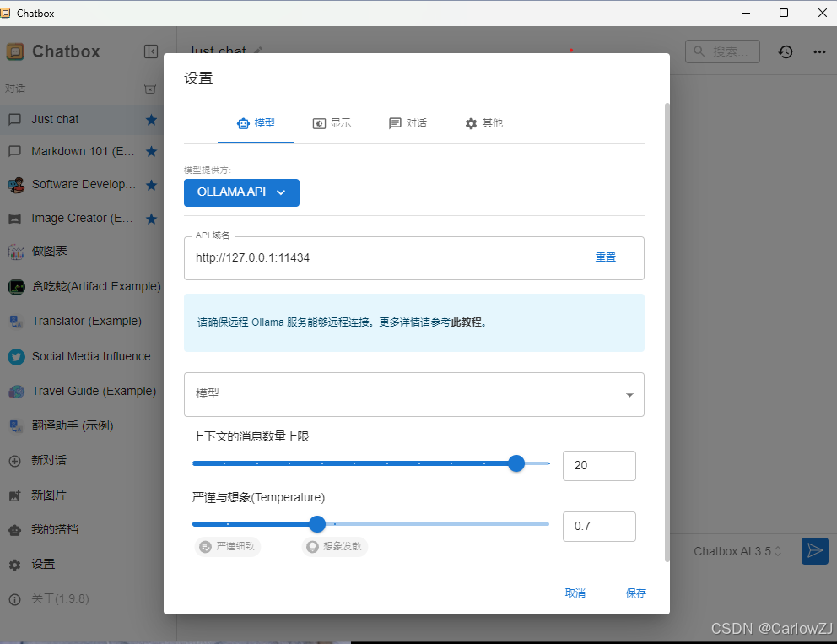This screenshot has width=837, height=644.
Task: Select the Travel Guide (Example) text
Action: tap(94, 392)
